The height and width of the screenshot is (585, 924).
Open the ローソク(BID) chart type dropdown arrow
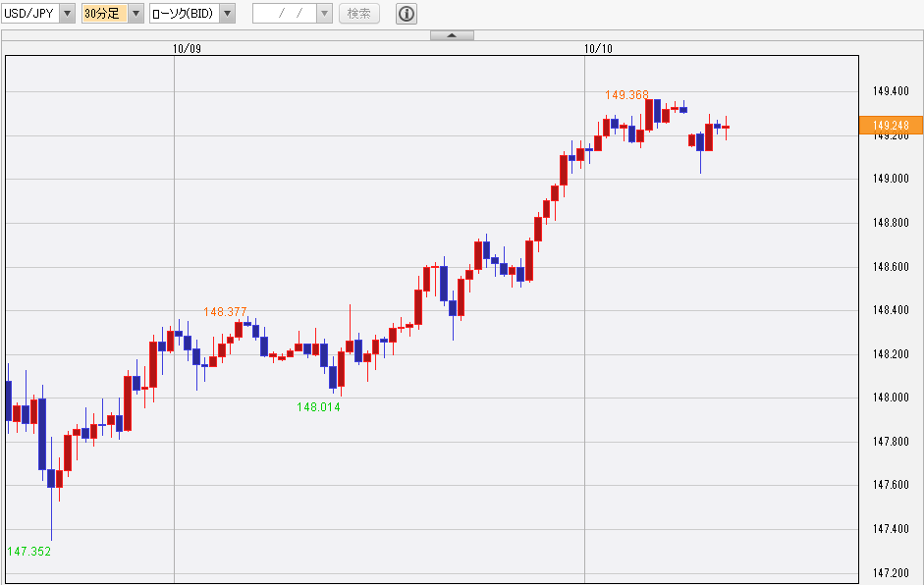tap(228, 13)
